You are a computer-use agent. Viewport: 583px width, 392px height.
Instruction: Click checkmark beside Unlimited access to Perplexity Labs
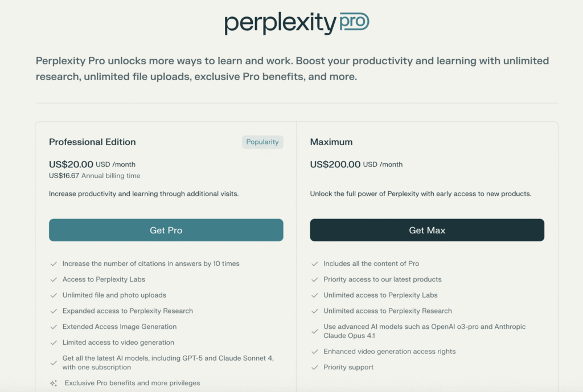pos(315,295)
